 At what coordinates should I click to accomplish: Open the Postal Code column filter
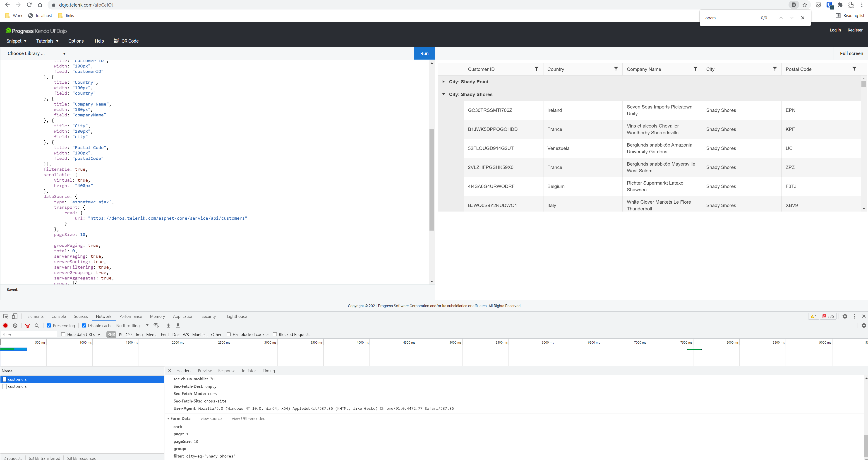click(854, 69)
